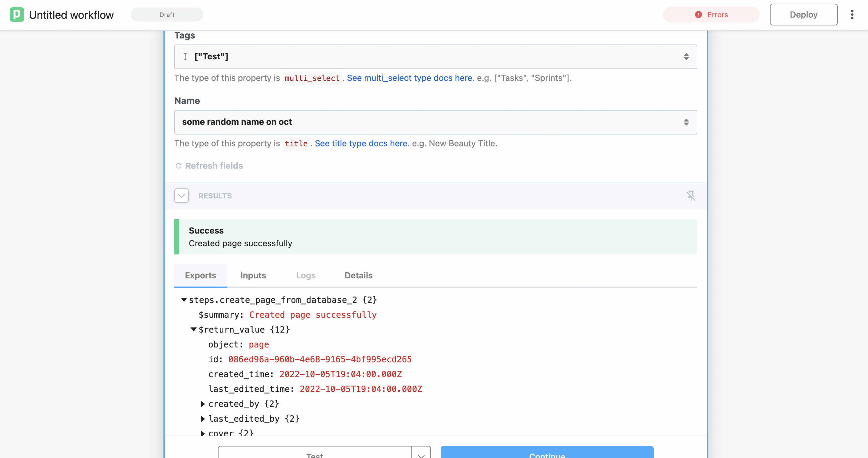Expand the last_edited_by object
The image size is (868, 458).
pos(203,419)
